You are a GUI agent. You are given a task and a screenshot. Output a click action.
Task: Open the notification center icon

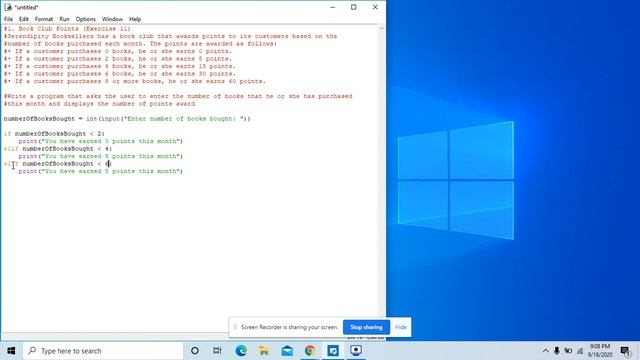(x=625, y=351)
